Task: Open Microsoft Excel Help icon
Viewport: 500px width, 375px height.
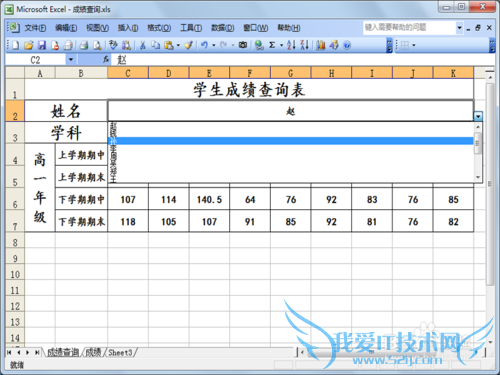Action: point(347,45)
